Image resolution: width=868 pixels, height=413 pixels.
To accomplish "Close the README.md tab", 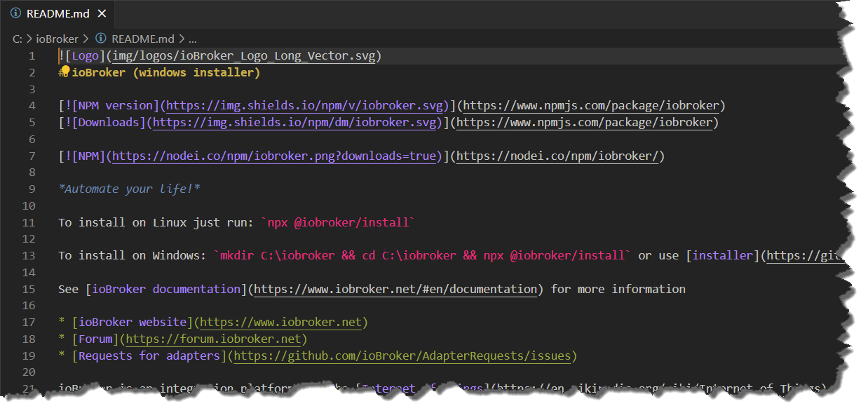I will 102,14.
